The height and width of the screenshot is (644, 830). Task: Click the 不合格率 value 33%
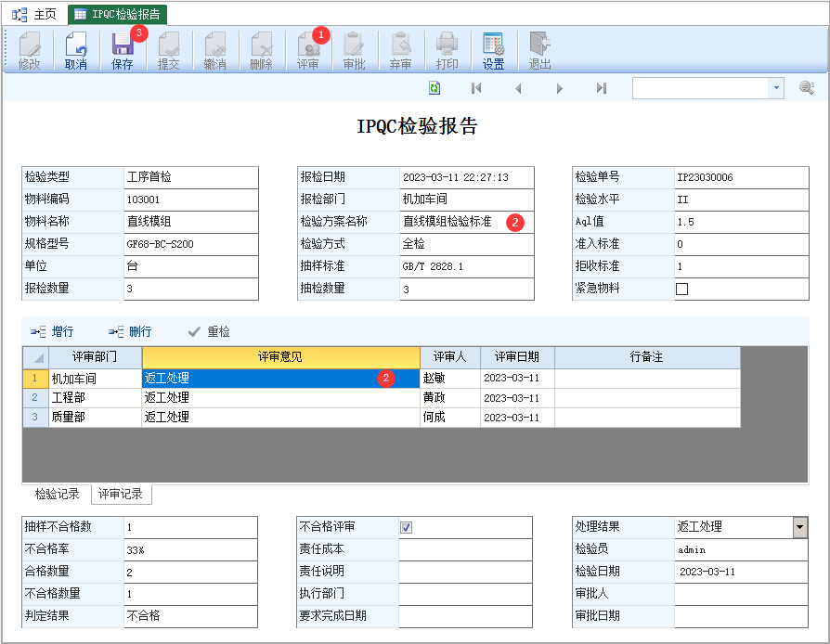pos(136,549)
